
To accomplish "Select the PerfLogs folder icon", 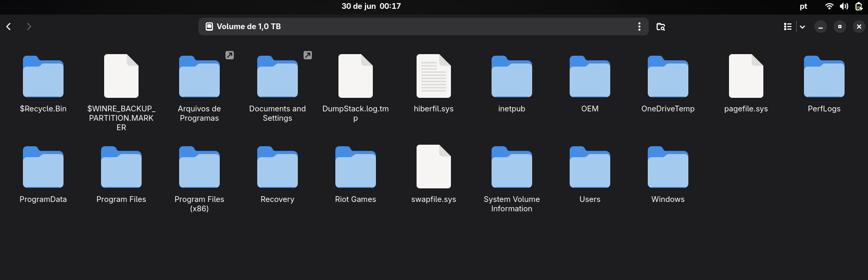I will tap(824, 76).
